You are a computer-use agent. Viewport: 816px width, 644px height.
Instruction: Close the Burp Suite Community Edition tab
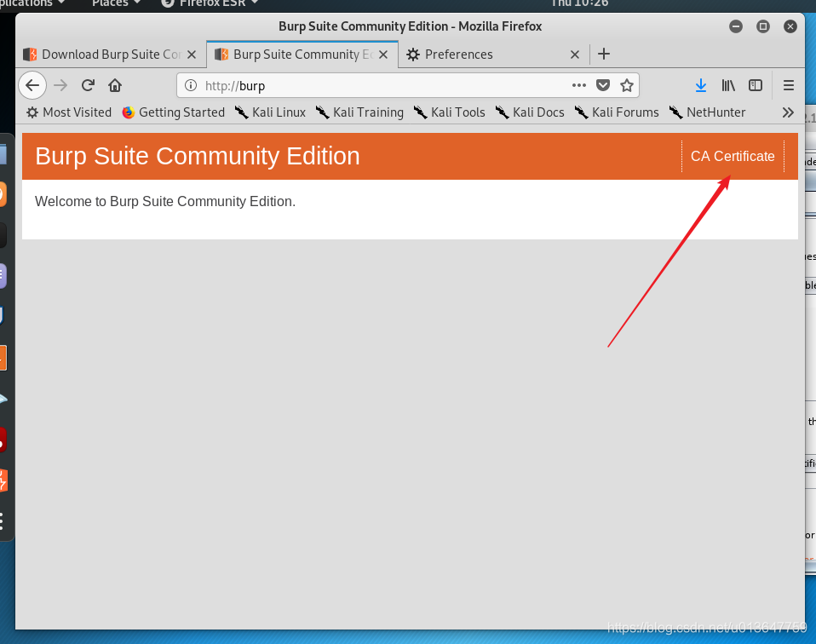(x=383, y=55)
